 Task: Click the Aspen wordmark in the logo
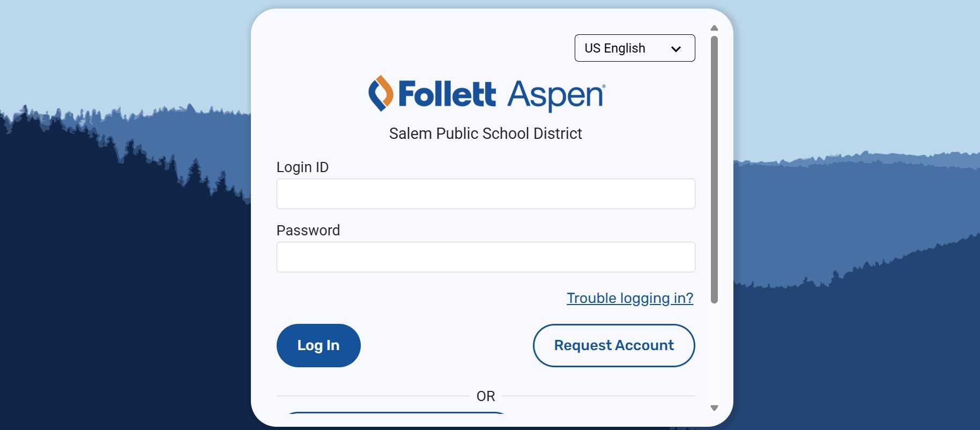coord(555,95)
